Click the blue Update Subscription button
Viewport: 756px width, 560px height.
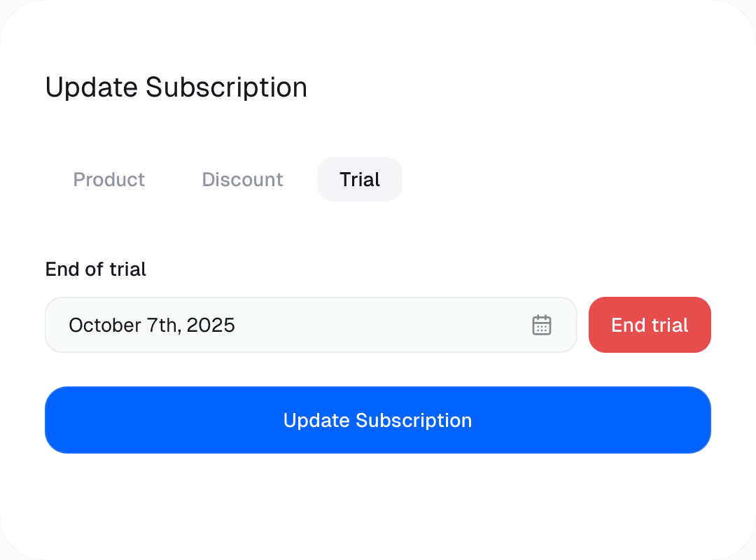378,420
